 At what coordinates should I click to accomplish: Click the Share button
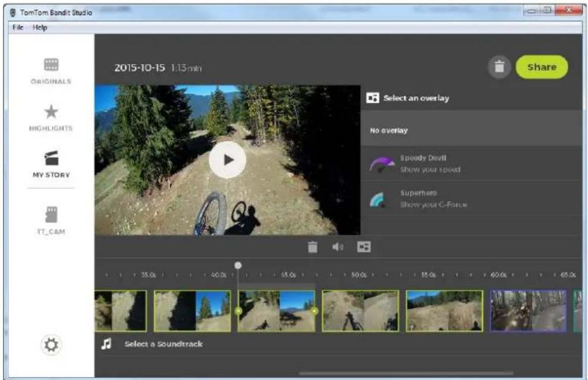pyautogui.click(x=542, y=67)
